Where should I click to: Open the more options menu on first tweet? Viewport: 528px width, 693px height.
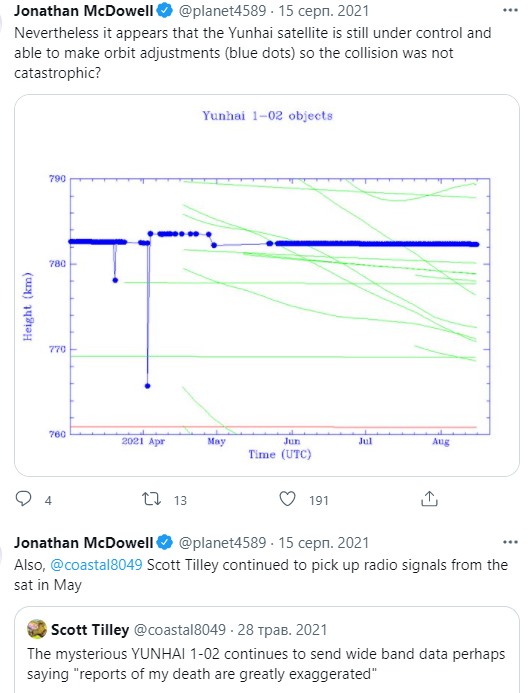[x=510, y=10]
